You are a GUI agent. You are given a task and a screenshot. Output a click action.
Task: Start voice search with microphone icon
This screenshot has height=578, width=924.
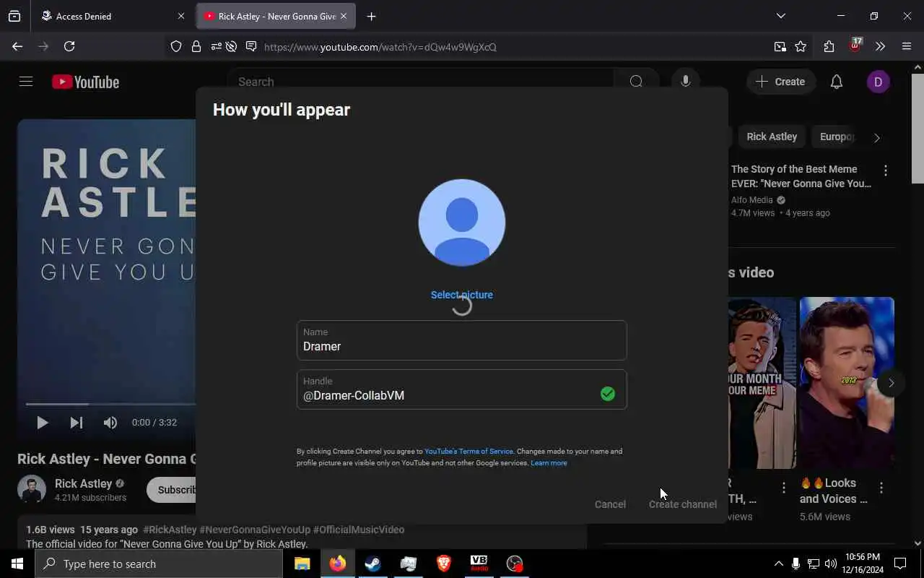tap(686, 82)
